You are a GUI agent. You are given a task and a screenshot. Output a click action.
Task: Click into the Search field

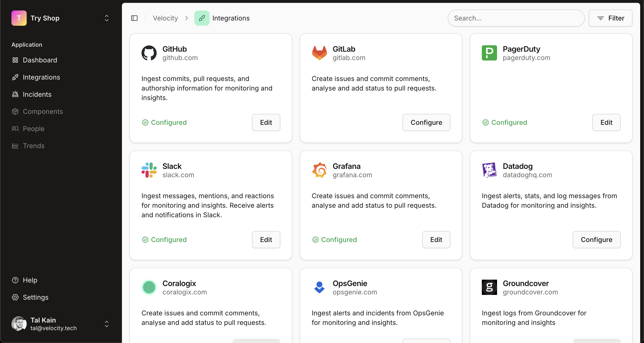tap(516, 18)
